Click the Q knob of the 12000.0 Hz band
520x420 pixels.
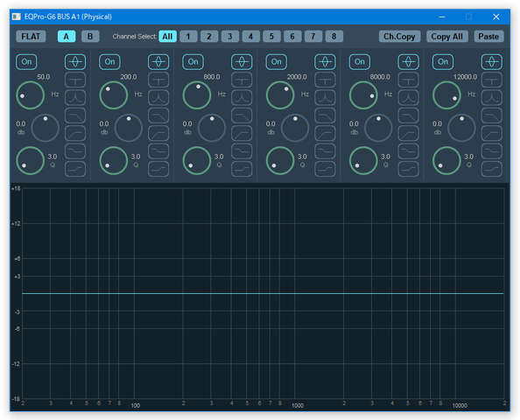[x=446, y=160]
